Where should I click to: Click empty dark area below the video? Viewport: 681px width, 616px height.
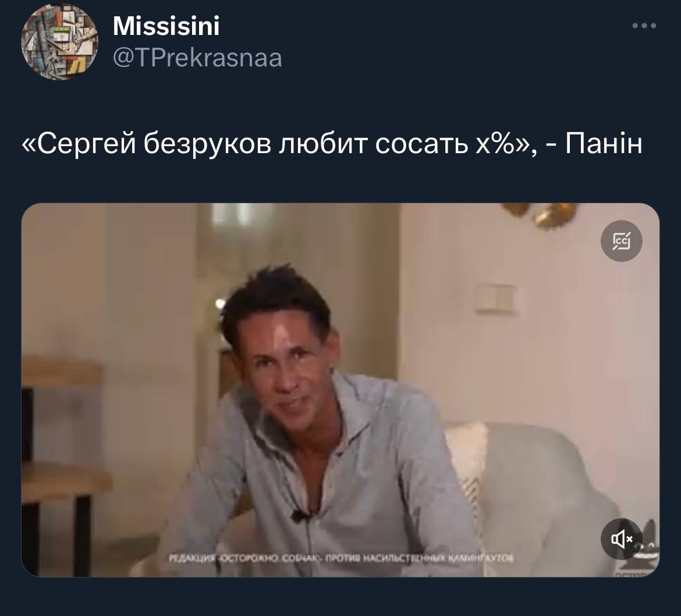340,597
